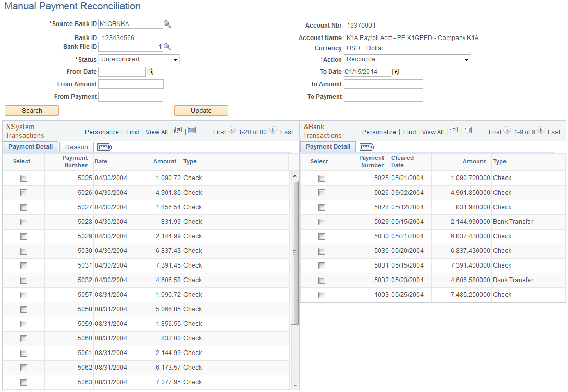
Task: Open the From Date calendar picker
Action: (x=150, y=72)
